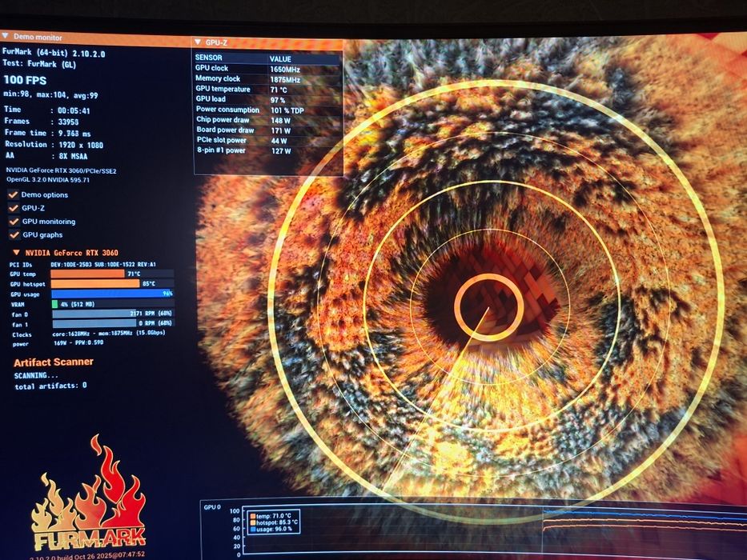The image size is (747, 560).
Task: Click the SCANNING... status text
Action: [36, 375]
